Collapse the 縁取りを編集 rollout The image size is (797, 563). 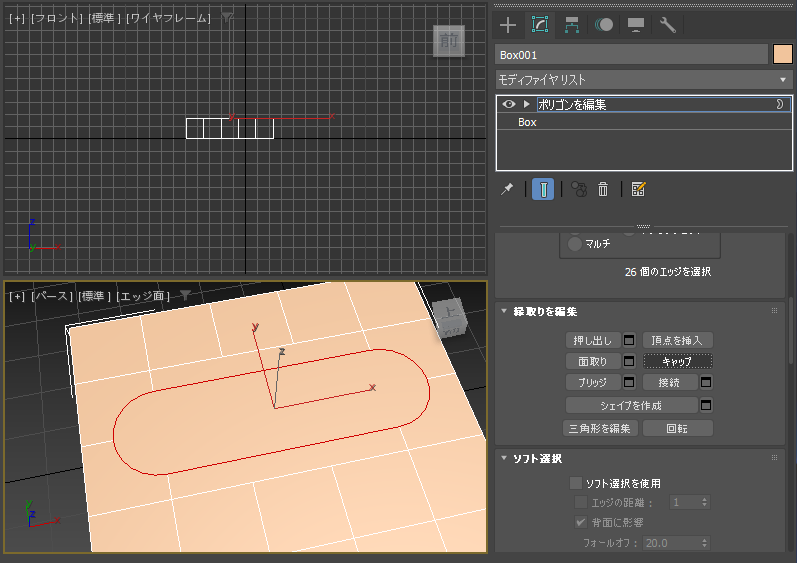504,311
